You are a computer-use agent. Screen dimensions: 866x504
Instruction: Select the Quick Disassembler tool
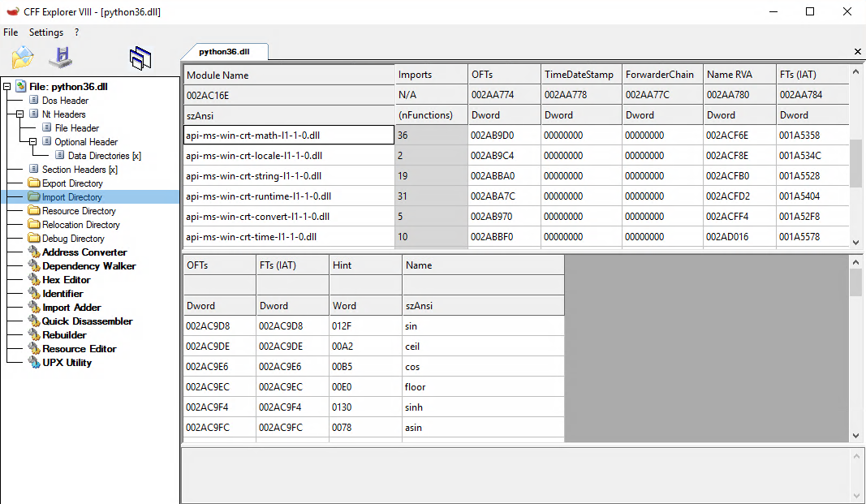click(87, 321)
